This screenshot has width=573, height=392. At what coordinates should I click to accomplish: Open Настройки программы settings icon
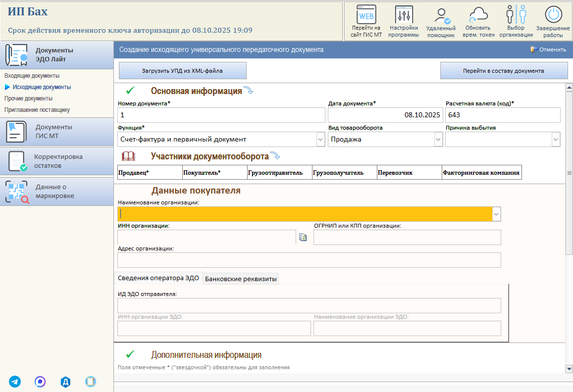coord(404,21)
